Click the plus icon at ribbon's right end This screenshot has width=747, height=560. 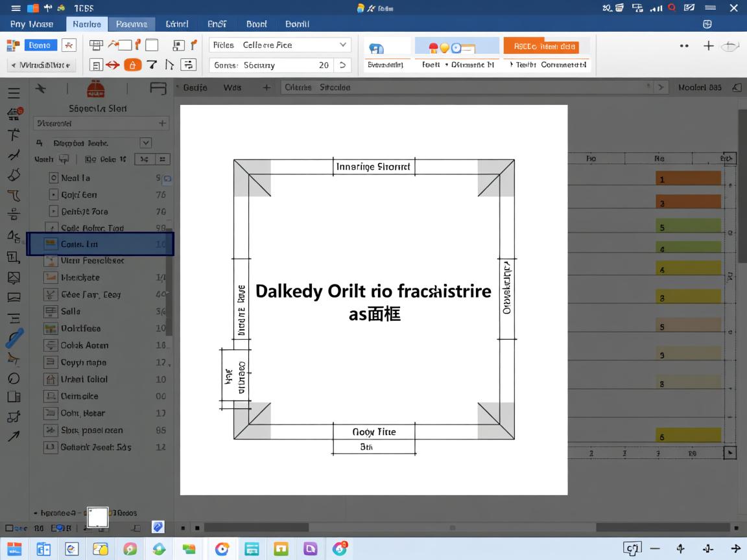709,45
